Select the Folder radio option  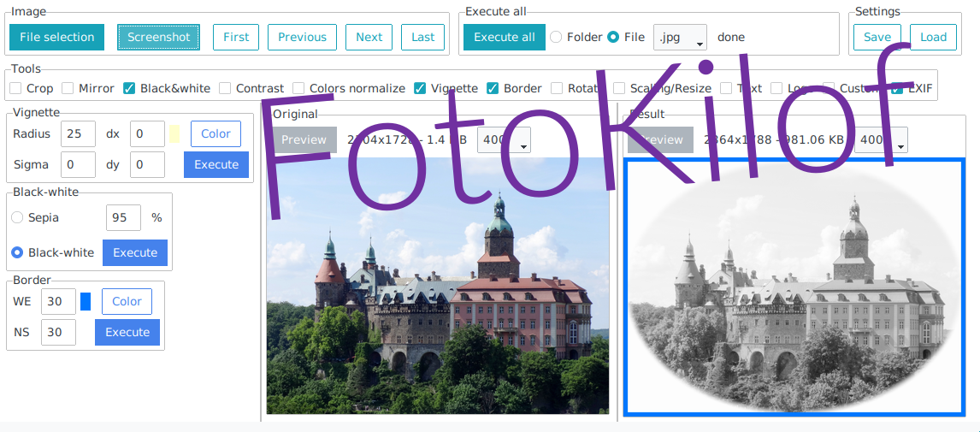(x=556, y=37)
